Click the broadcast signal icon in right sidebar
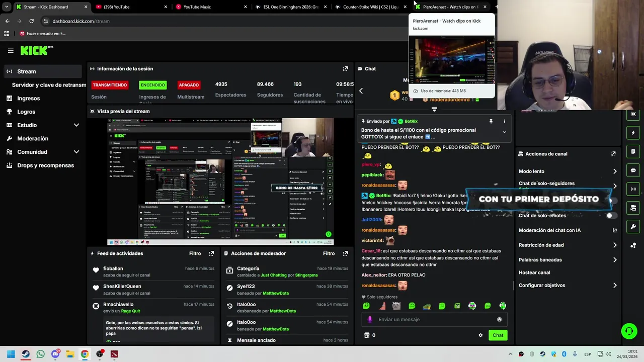The height and width of the screenshot is (362, 644). (633, 189)
